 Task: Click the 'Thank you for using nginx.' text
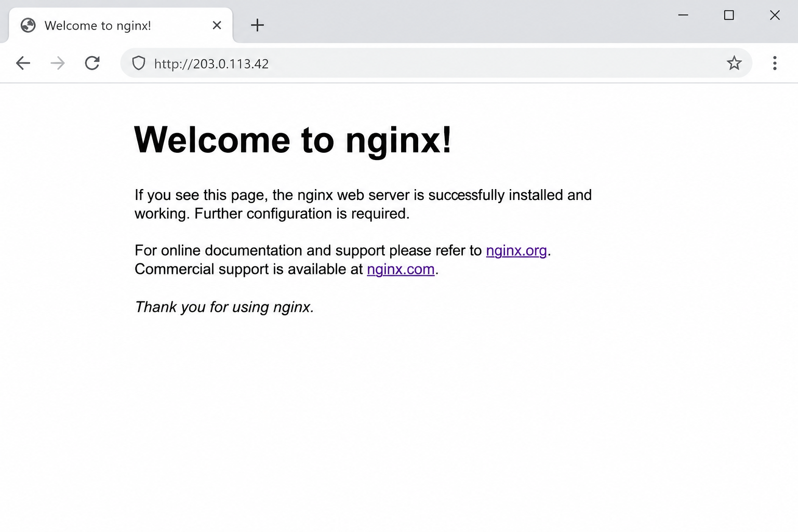click(x=224, y=307)
